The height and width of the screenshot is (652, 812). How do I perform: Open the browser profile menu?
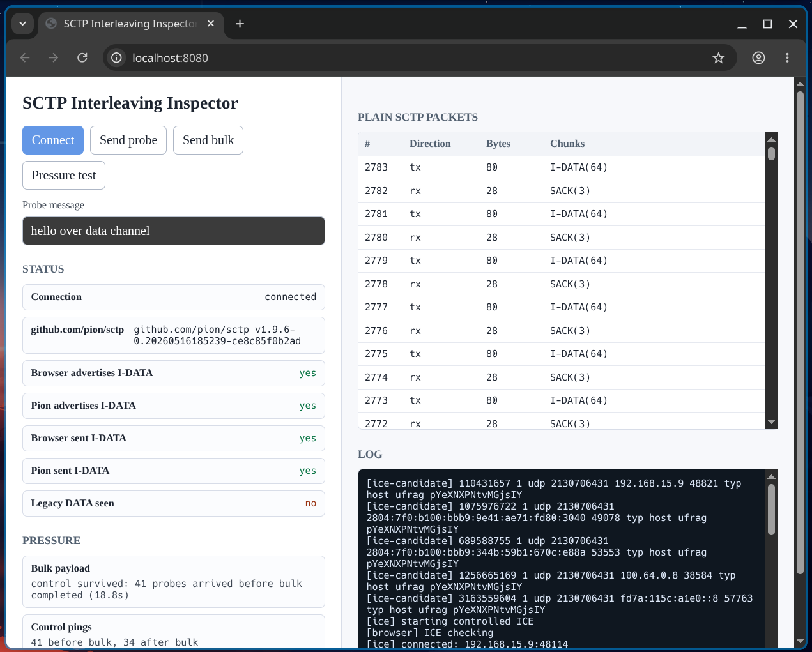coord(758,57)
